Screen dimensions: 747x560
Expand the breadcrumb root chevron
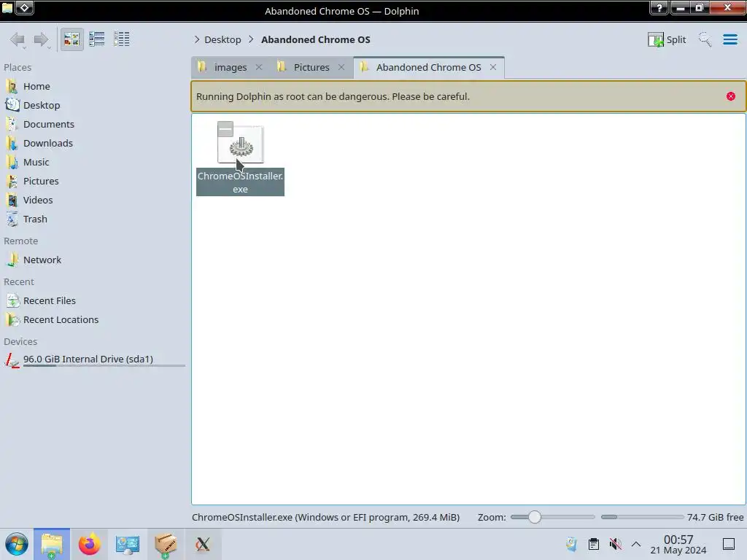point(197,39)
